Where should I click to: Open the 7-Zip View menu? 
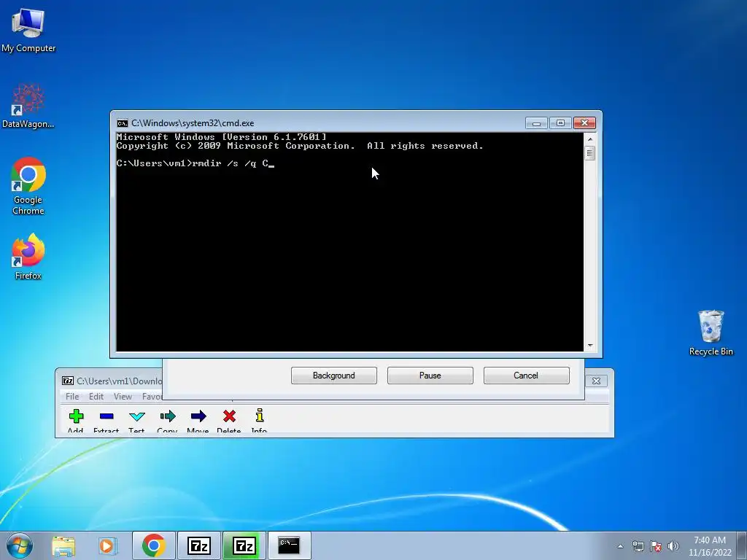(123, 396)
